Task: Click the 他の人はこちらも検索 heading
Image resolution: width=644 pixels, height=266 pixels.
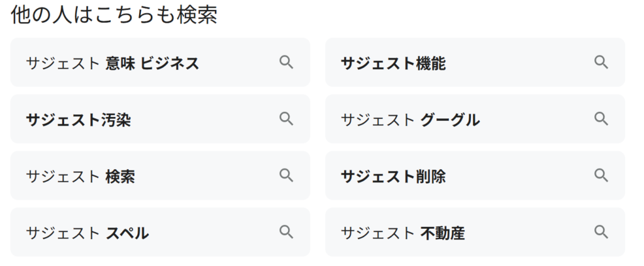Action: pyautogui.click(x=114, y=16)
